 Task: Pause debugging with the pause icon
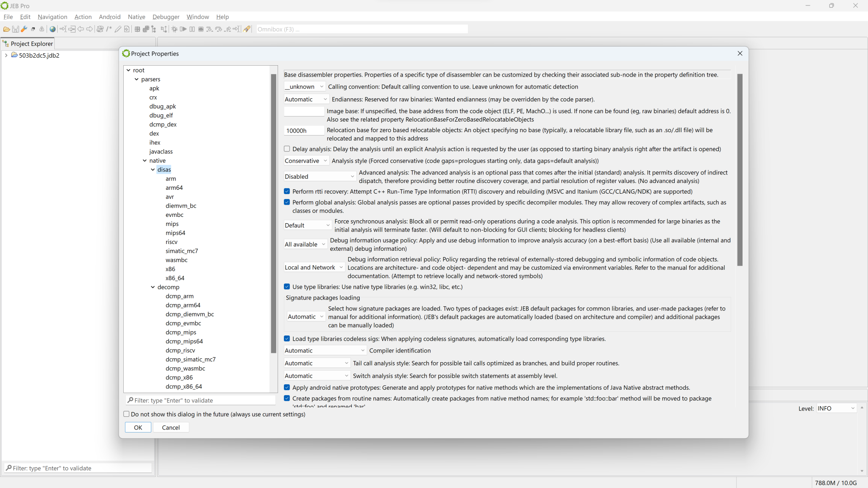tap(192, 29)
